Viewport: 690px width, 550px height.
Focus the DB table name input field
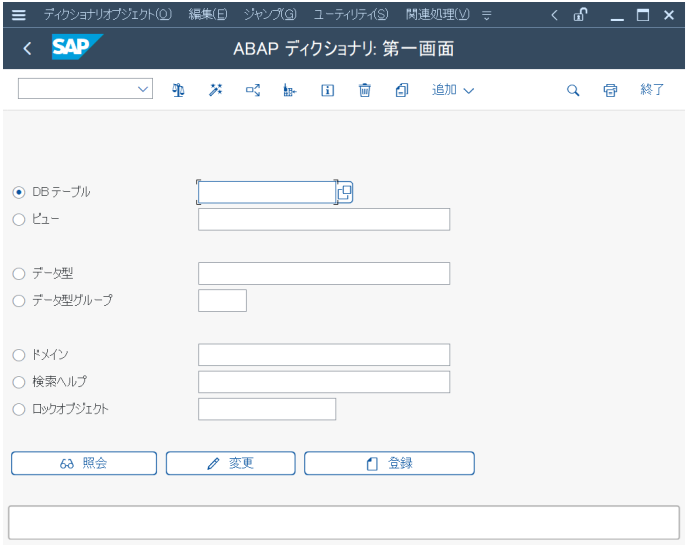tap(267, 192)
